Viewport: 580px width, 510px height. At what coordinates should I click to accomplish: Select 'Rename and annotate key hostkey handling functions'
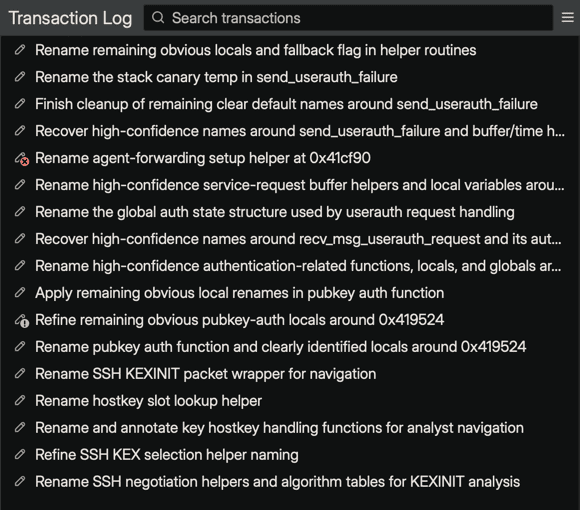pos(290,428)
